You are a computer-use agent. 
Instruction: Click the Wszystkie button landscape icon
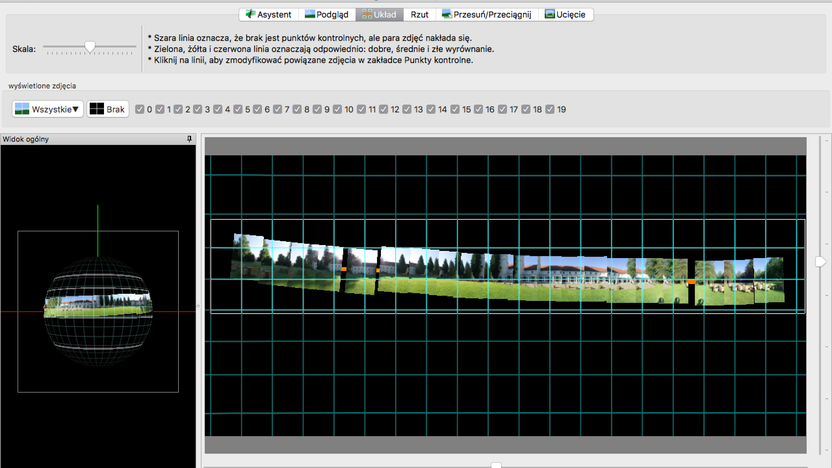pyautogui.click(x=22, y=109)
